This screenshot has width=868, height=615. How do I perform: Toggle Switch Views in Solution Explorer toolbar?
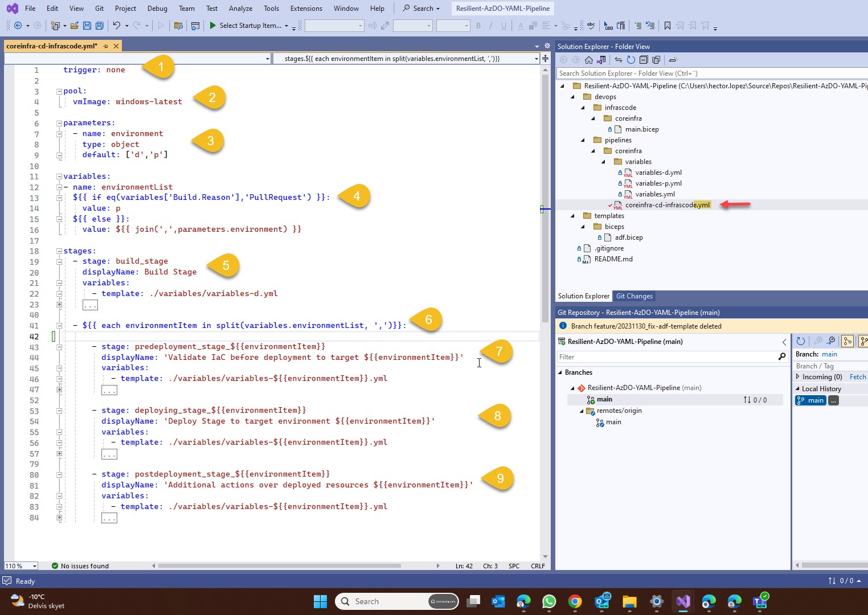(x=601, y=60)
